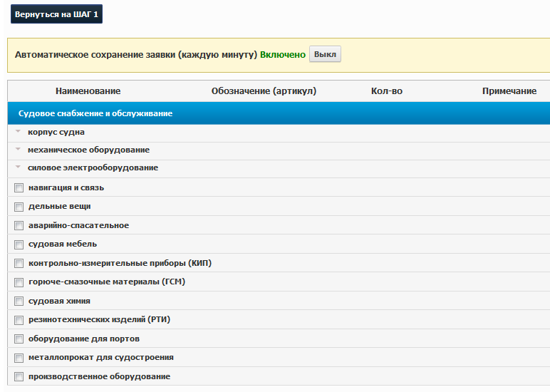Check the судовая химия checkbox
This screenshot has width=550, height=392.
tap(19, 301)
